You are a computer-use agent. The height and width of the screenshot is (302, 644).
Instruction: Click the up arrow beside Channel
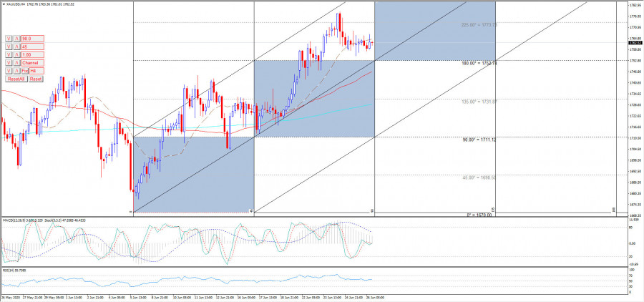click(x=16, y=63)
